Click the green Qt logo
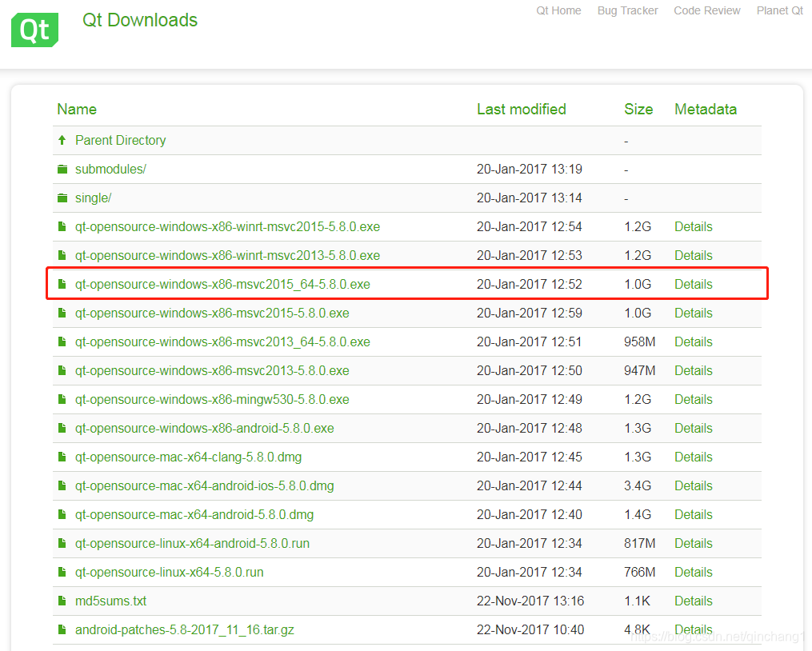 coord(34,30)
